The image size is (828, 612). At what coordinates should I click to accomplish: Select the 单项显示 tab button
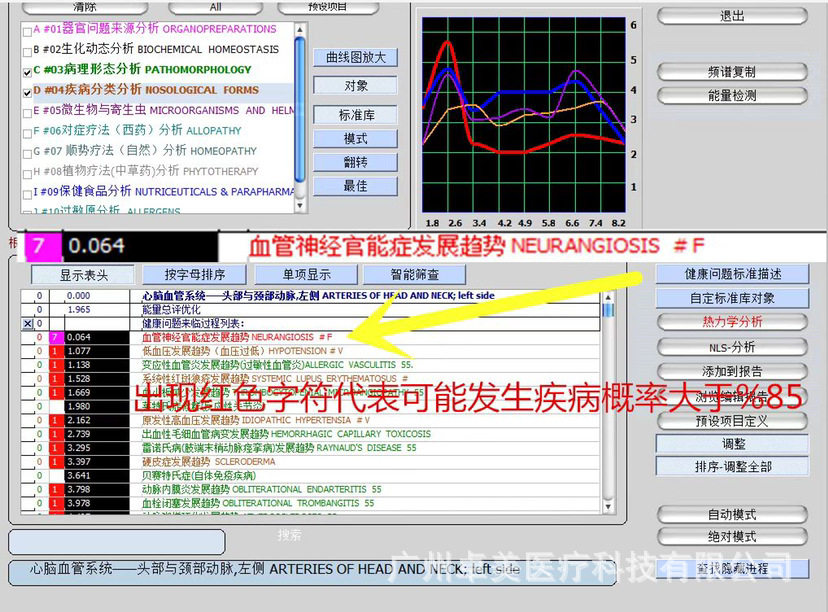pos(306,275)
